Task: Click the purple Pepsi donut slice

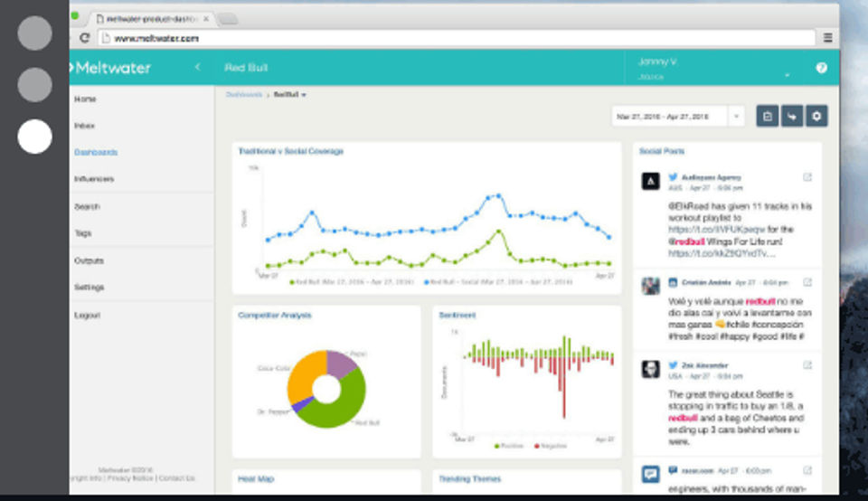Action: (x=340, y=363)
